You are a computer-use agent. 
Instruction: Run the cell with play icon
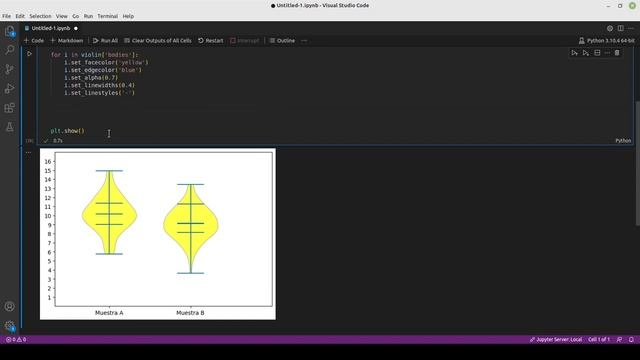(x=29, y=53)
